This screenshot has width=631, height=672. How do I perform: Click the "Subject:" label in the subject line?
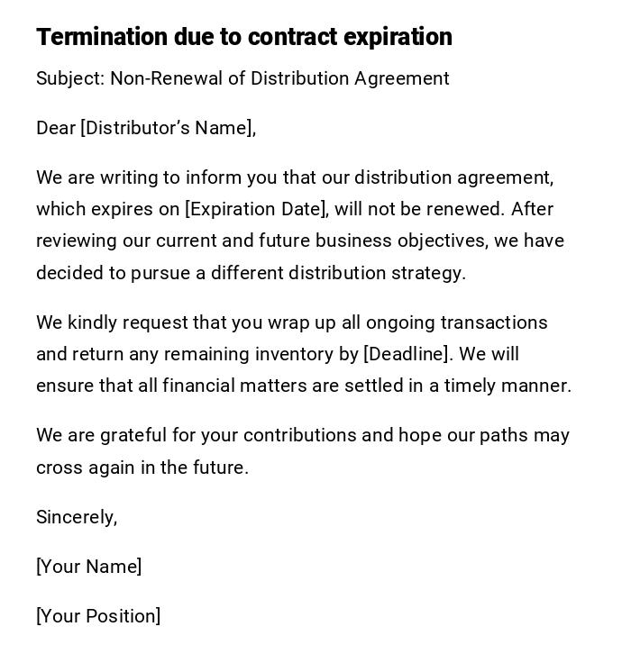[x=70, y=78]
